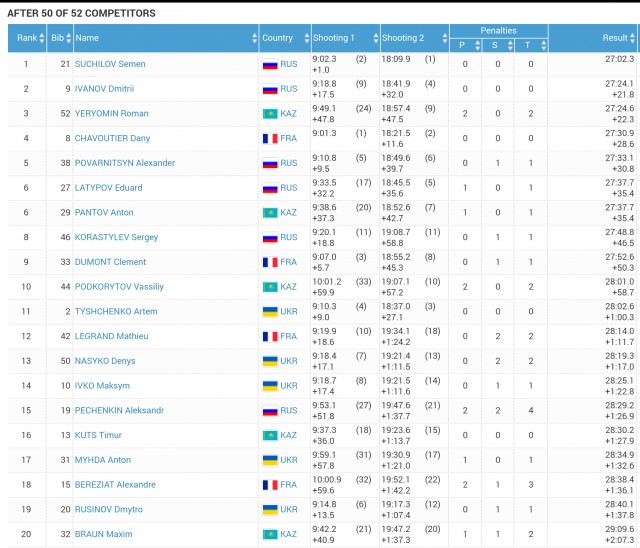Screen dimensions: 640x548
Task: Open SUCHILOV Semen athlete link
Action: click(x=110, y=64)
